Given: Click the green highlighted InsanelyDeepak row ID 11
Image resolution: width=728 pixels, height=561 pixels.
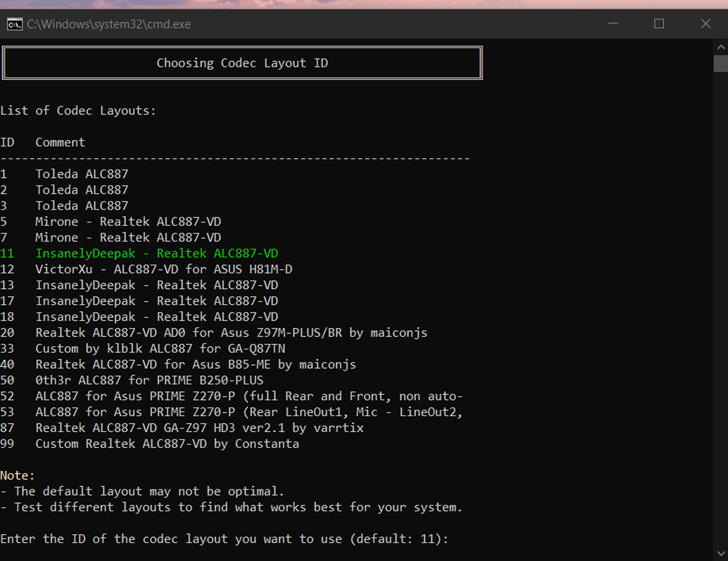Looking at the screenshot, I should [139, 254].
